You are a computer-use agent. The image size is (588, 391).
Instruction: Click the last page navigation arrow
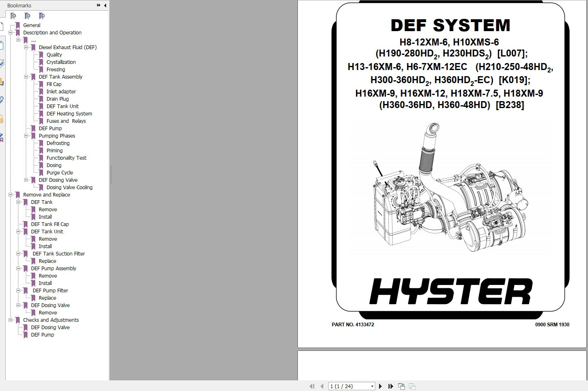click(x=390, y=386)
